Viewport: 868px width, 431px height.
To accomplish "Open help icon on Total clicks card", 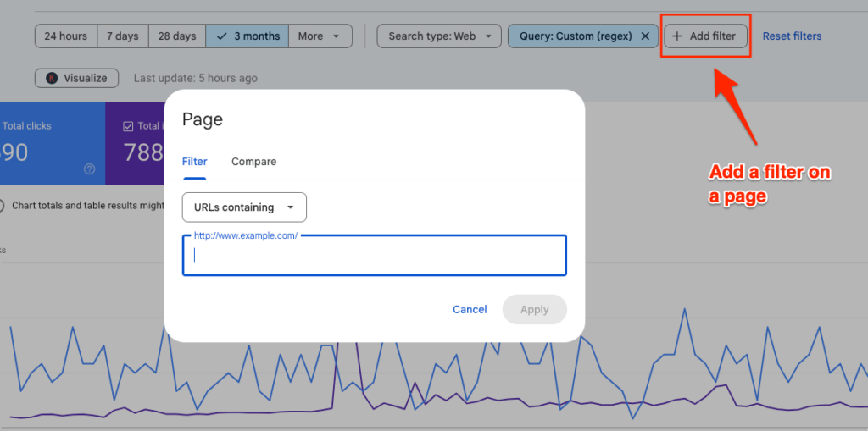I will tap(89, 169).
